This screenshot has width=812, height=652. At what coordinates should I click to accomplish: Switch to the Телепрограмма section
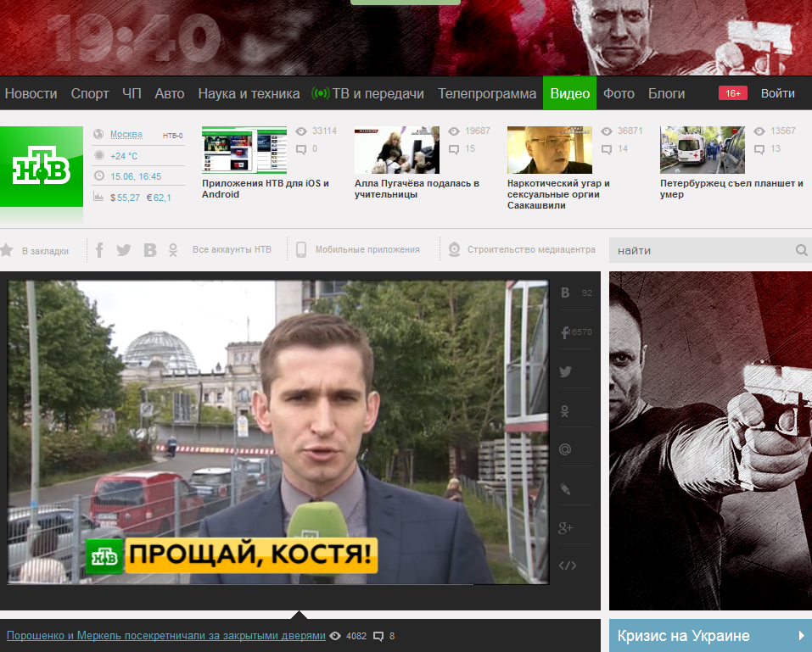coord(487,93)
